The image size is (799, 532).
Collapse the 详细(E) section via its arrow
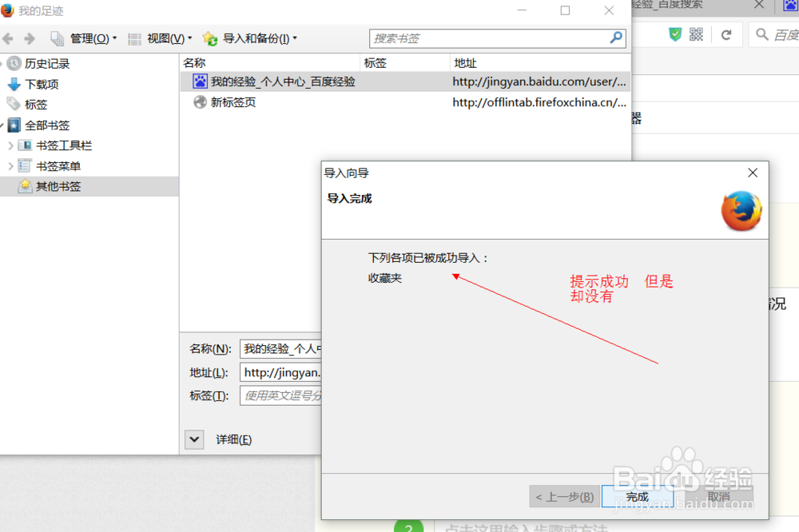coord(193,439)
